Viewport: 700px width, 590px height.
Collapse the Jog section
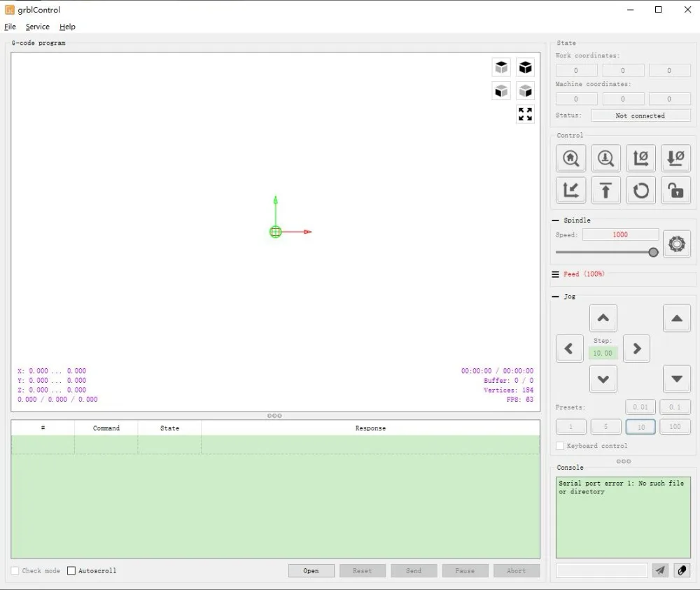click(x=555, y=296)
